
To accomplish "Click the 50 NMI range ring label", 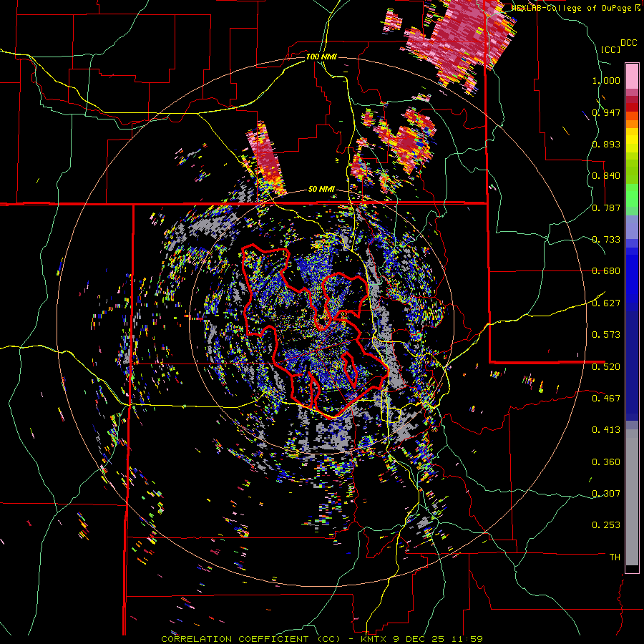I will click(321, 189).
